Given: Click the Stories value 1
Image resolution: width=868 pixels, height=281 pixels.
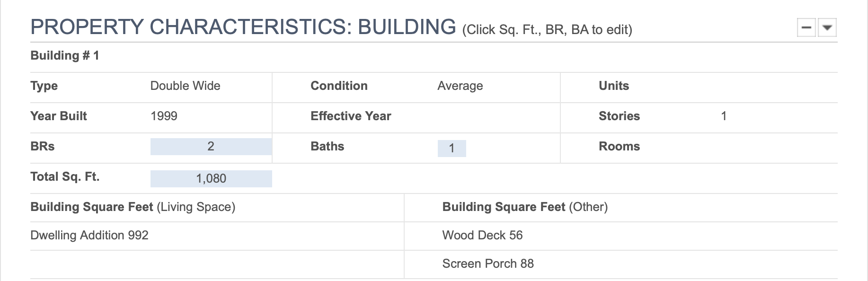Looking at the screenshot, I should [724, 116].
